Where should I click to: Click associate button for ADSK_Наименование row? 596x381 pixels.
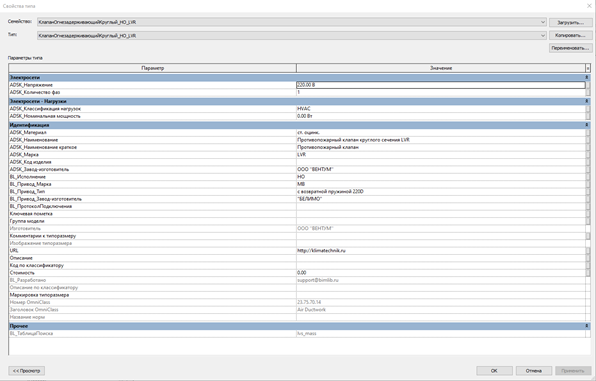(x=588, y=140)
